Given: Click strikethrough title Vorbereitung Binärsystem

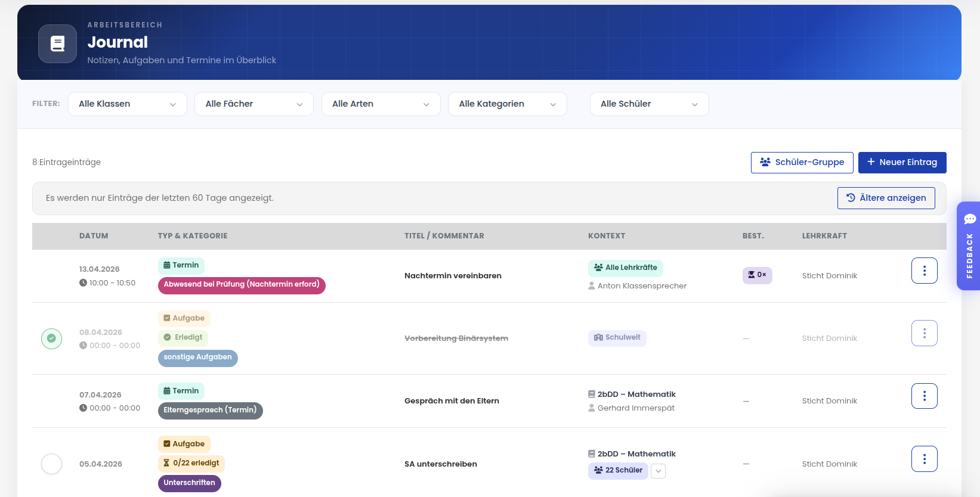Looking at the screenshot, I should pyautogui.click(x=456, y=338).
